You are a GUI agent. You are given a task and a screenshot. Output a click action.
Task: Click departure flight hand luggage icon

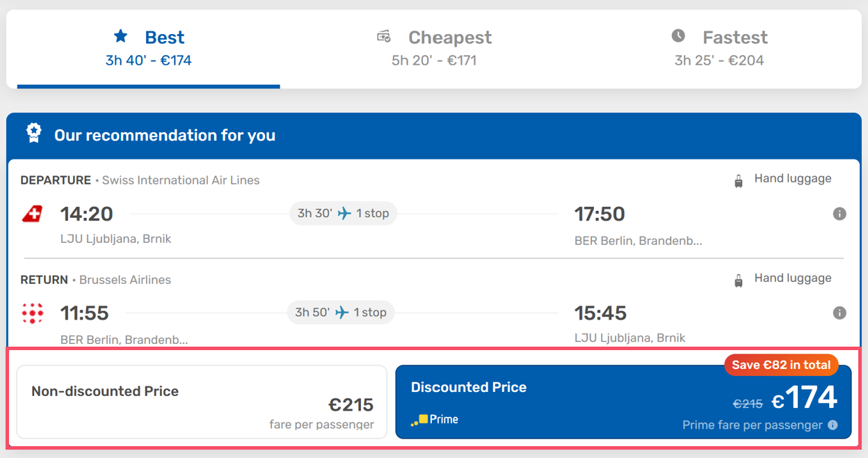739,181
